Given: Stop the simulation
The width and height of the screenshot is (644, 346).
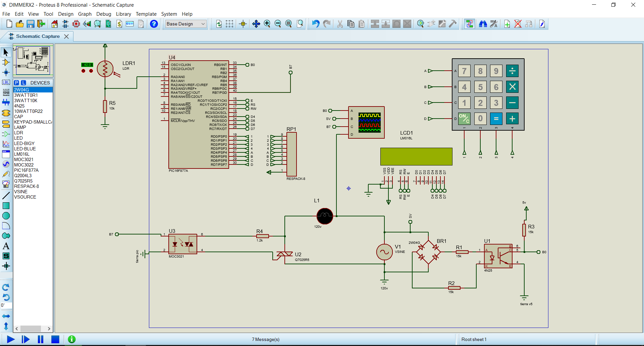Looking at the screenshot, I should 55,339.
